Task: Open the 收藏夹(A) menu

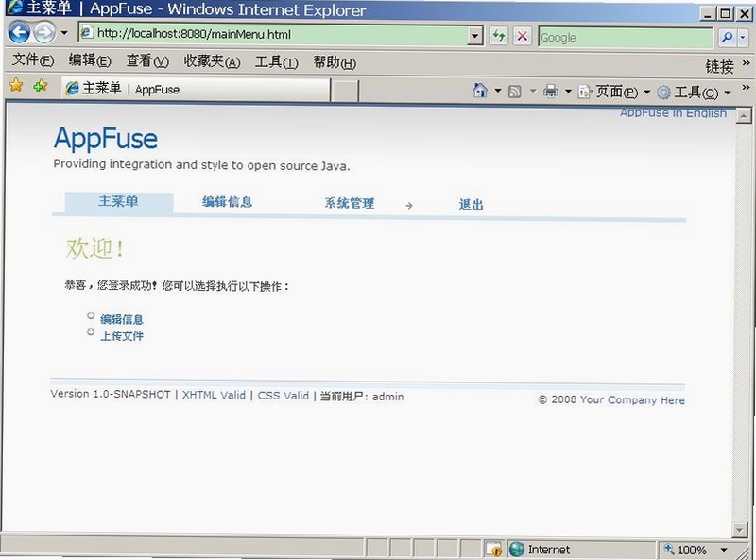Action: pyautogui.click(x=212, y=61)
